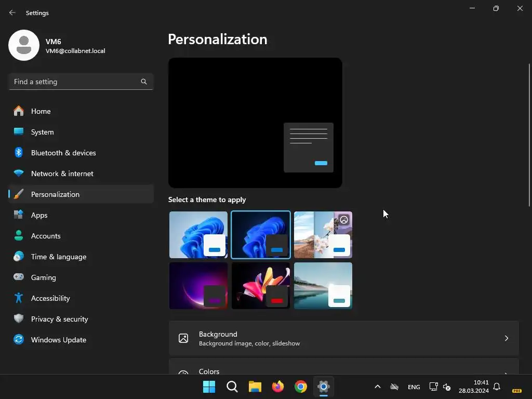Click the Settings gear in the taskbar
Viewport: 532px width, 399px height.
tap(324, 387)
